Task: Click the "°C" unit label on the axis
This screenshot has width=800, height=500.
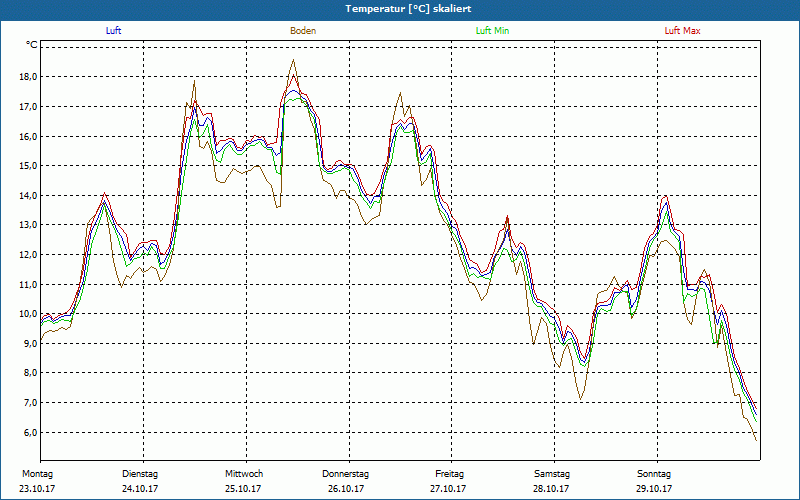Action: [x=32, y=45]
